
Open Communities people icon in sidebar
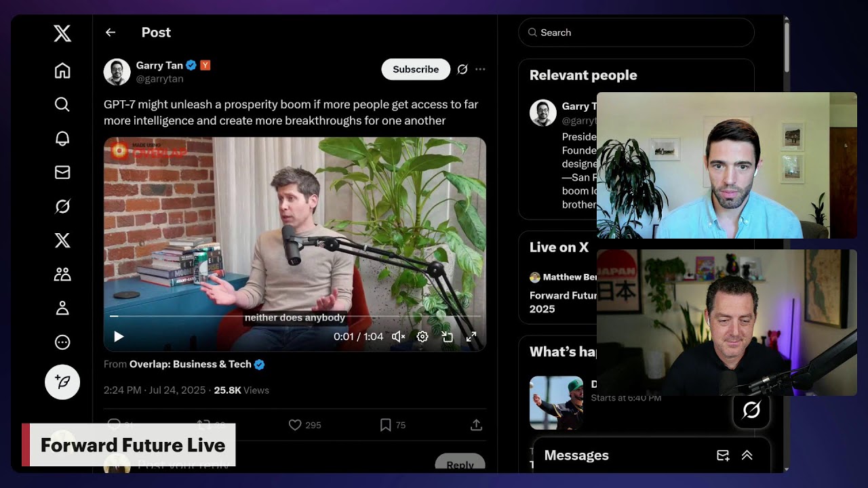62,274
